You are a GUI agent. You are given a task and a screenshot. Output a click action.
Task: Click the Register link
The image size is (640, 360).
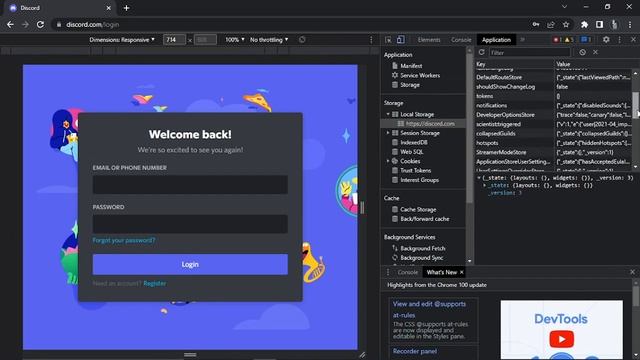pos(155,283)
